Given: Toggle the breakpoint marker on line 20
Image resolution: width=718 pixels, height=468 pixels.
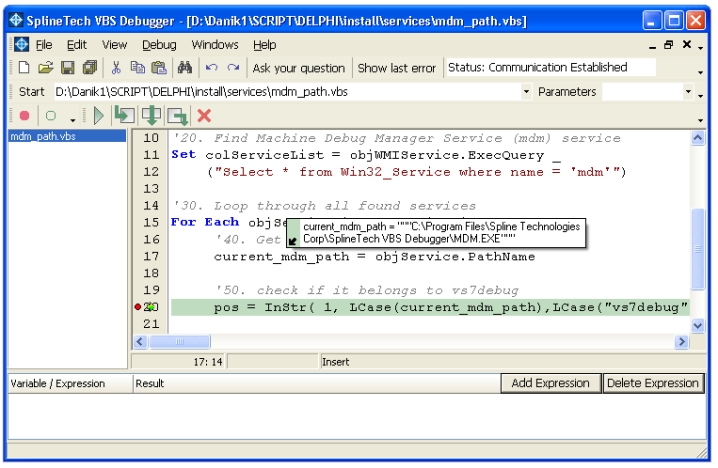Looking at the screenshot, I should [x=138, y=307].
